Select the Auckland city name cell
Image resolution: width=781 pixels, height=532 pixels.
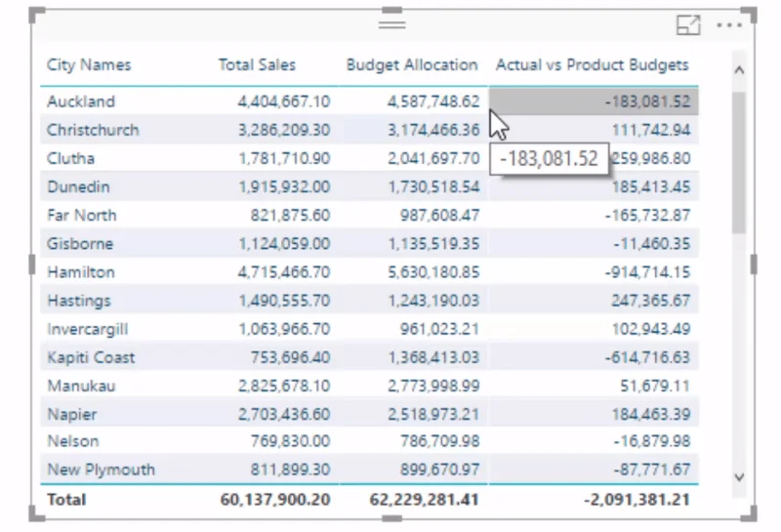pos(81,102)
